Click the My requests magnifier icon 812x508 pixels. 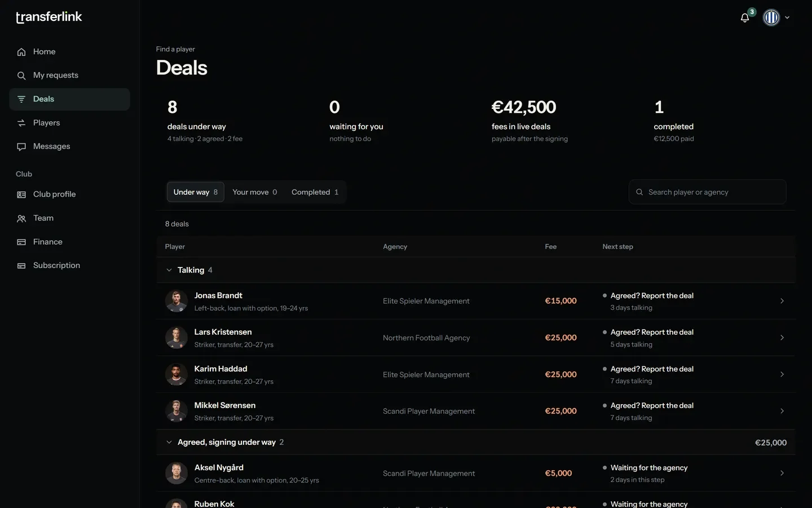21,76
